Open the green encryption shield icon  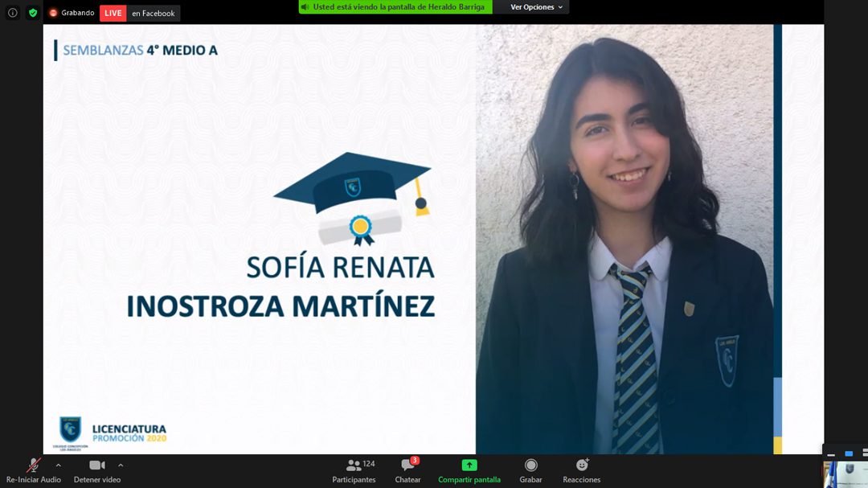click(33, 13)
